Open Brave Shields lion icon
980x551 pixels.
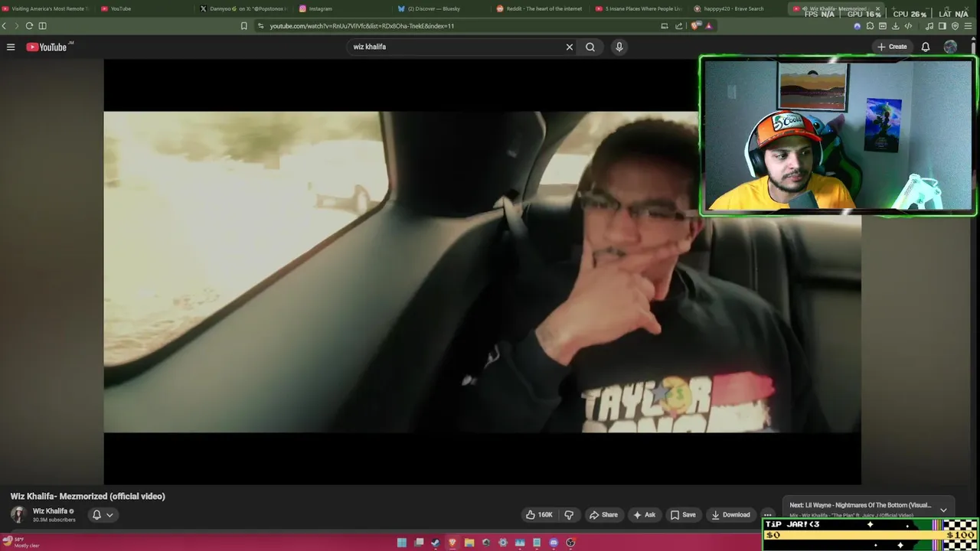tap(695, 26)
